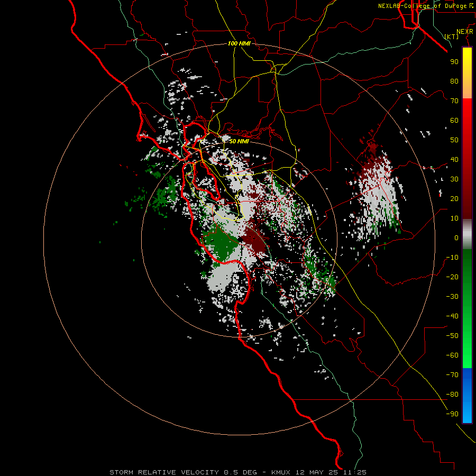This screenshot has width=476, height=476.
Task: Click the -70 scale label
Action: [452, 375]
